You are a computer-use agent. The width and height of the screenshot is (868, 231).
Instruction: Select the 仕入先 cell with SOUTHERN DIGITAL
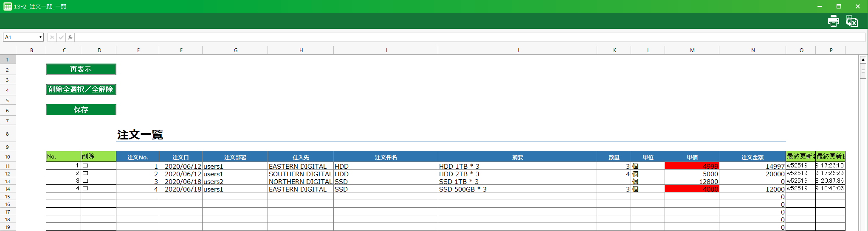[x=300, y=174]
